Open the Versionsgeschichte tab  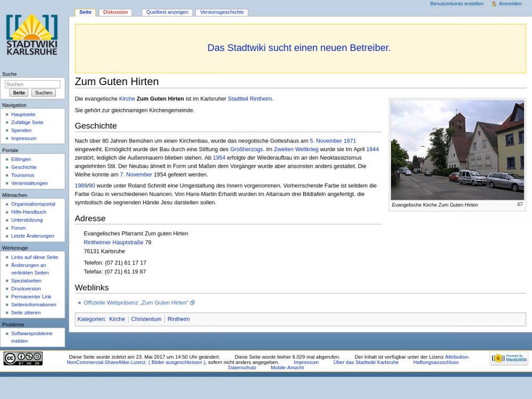pos(222,12)
